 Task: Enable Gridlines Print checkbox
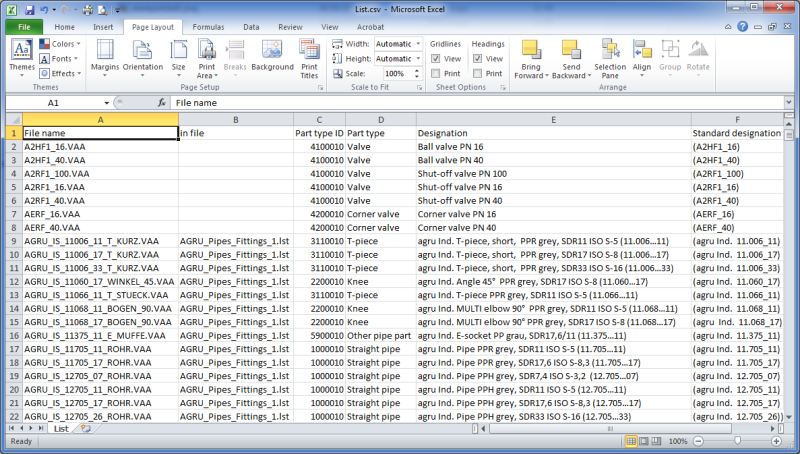tap(436, 73)
